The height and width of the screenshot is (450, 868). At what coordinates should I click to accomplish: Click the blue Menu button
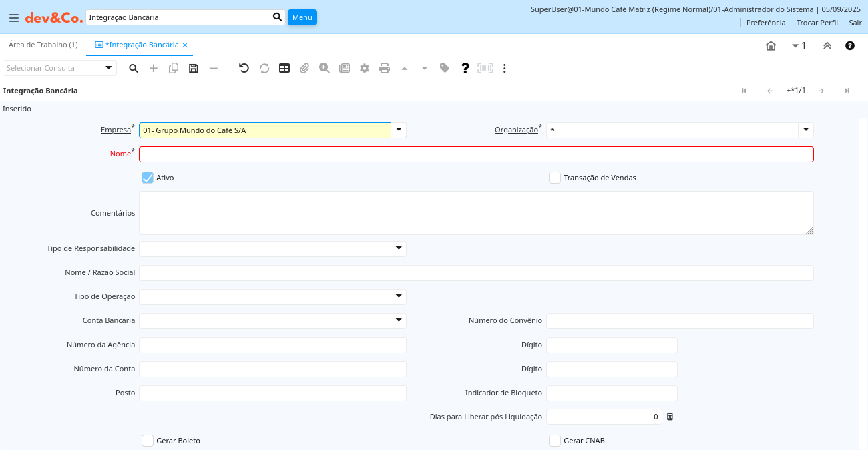(302, 17)
